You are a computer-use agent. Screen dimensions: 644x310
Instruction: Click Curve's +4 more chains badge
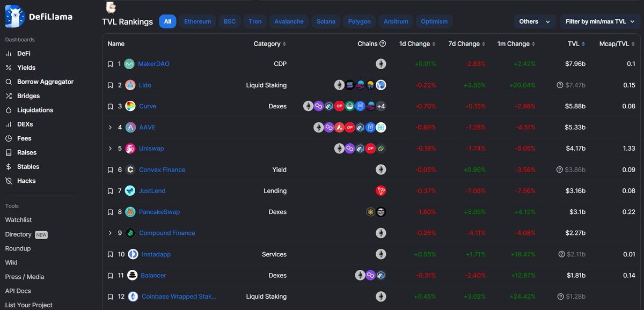[x=380, y=106]
